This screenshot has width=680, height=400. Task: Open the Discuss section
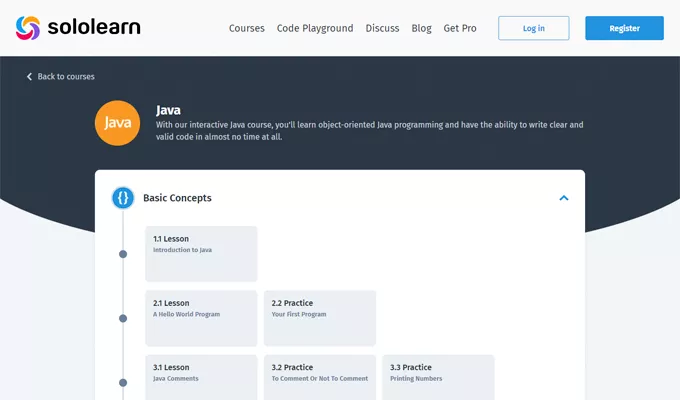pos(382,28)
